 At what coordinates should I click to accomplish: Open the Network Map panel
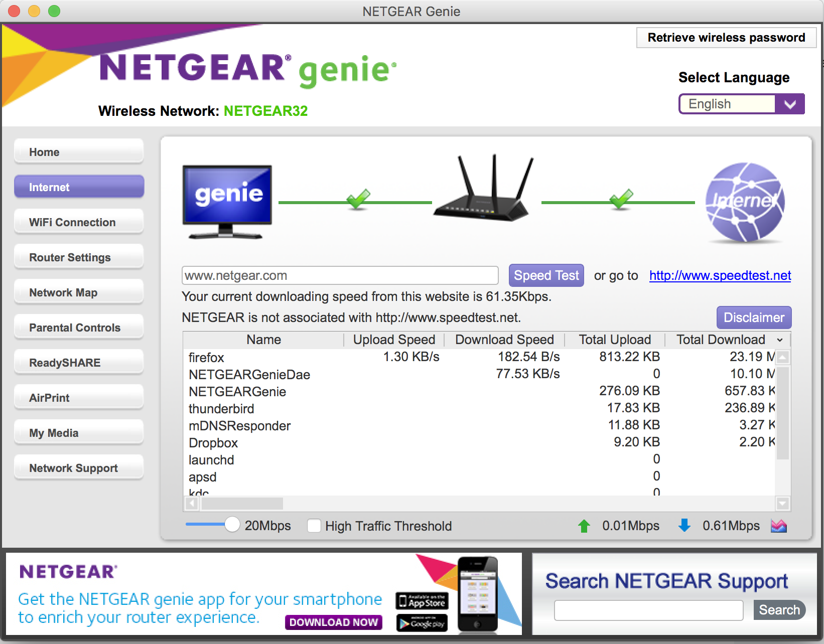[x=79, y=292]
